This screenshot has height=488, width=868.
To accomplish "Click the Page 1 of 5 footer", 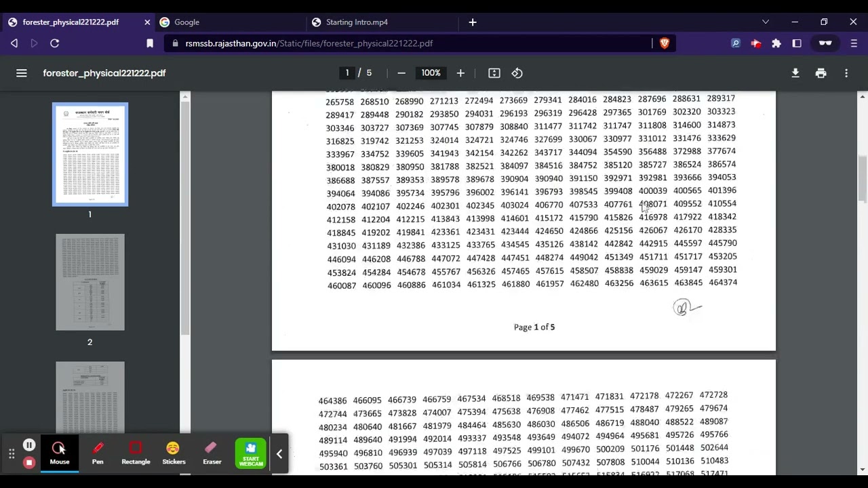I will tap(534, 327).
